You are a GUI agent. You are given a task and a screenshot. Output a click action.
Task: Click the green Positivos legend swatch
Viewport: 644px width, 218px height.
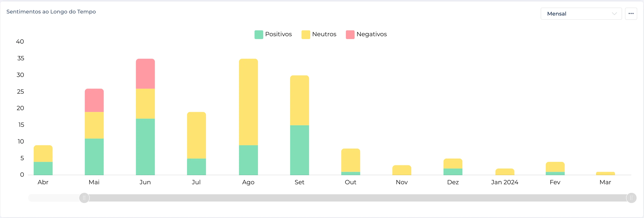(x=259, y=35)
